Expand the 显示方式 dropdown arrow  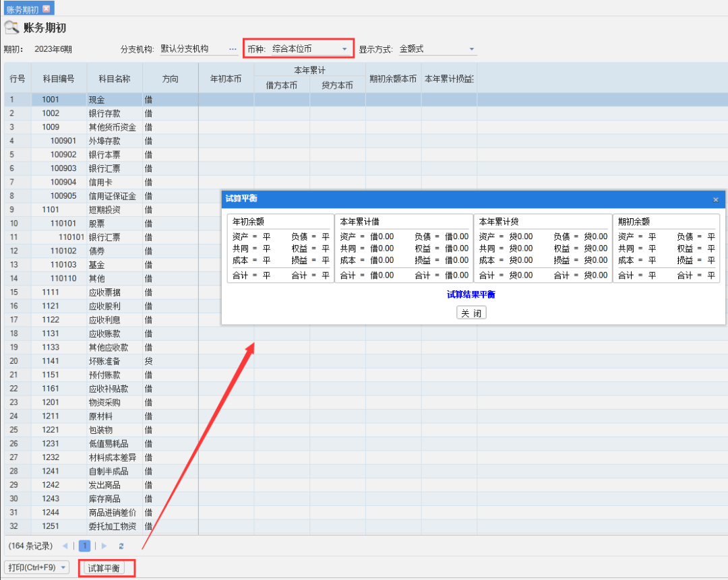click(472, 49)
